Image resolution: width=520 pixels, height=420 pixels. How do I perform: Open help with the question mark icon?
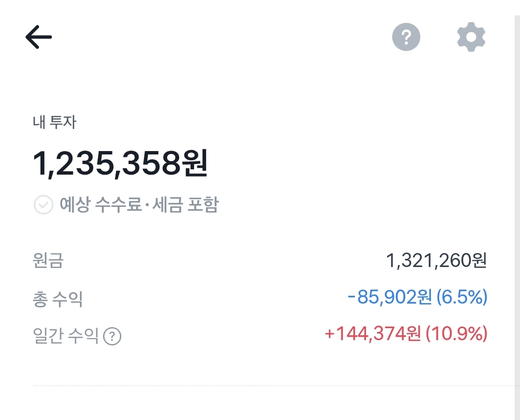(406, 37)
